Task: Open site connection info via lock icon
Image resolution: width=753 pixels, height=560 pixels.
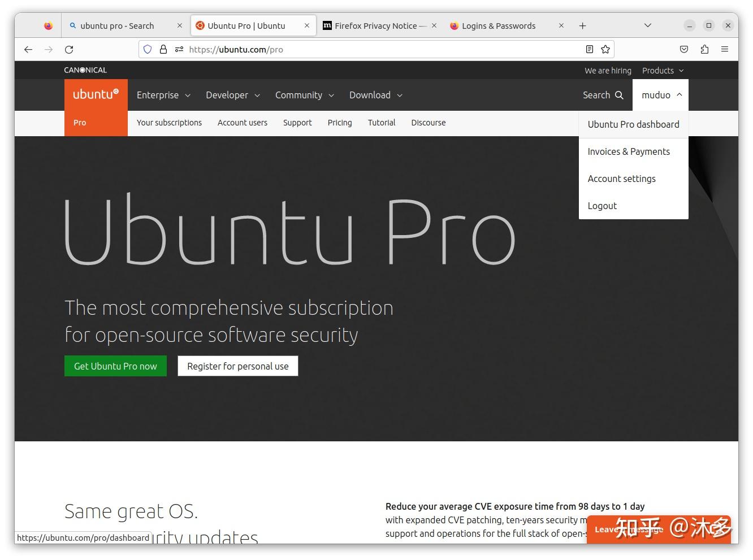Action: 163,49
